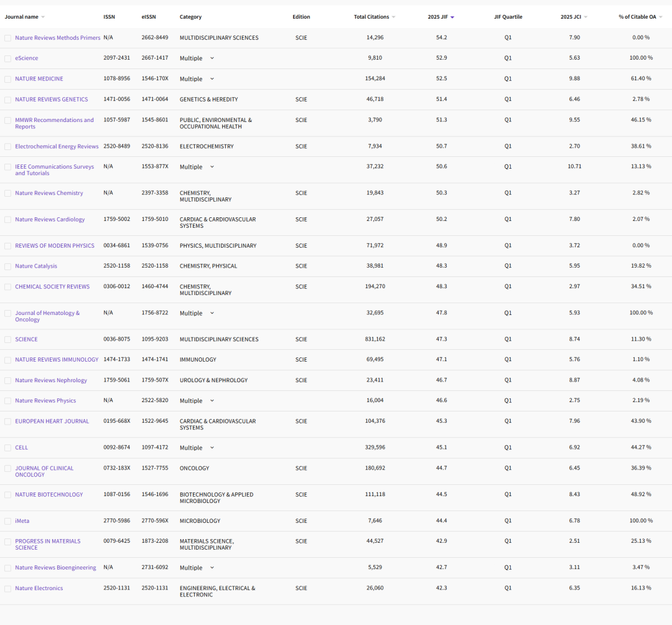Tick the iMeta row checkbox
The height and width of the screenshot is (625, 672).
7,521
